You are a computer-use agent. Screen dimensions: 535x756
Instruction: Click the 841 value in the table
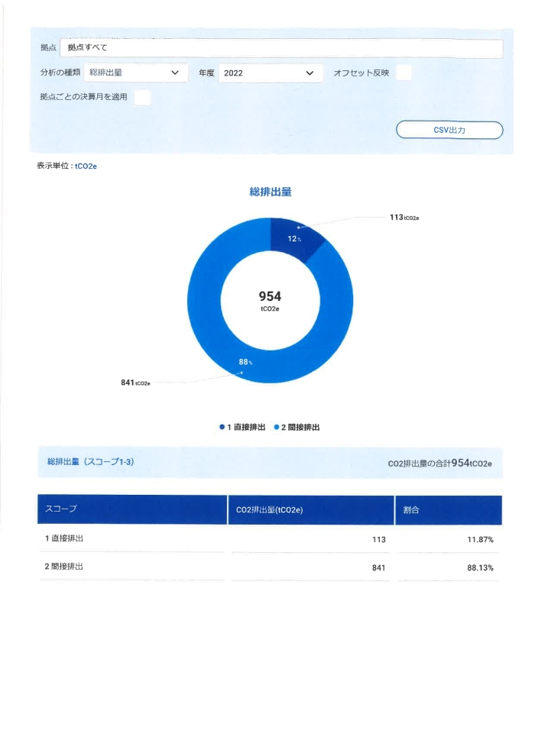378,568
